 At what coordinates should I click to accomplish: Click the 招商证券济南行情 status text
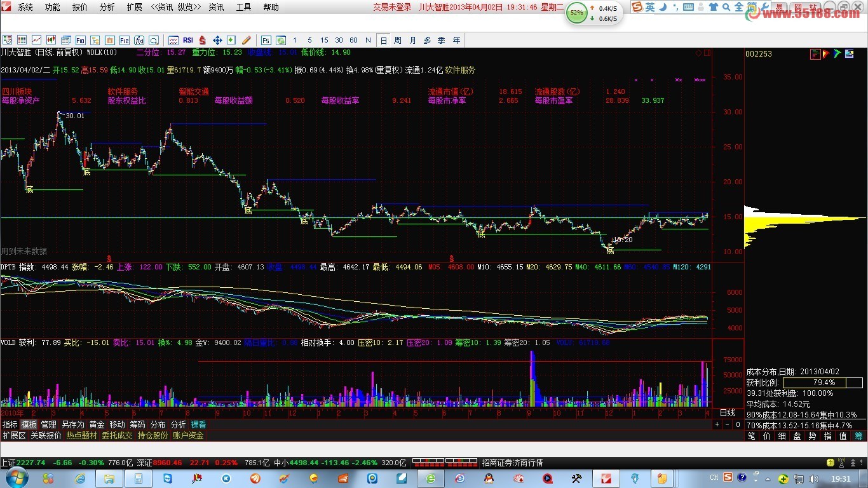pos(512,463)
